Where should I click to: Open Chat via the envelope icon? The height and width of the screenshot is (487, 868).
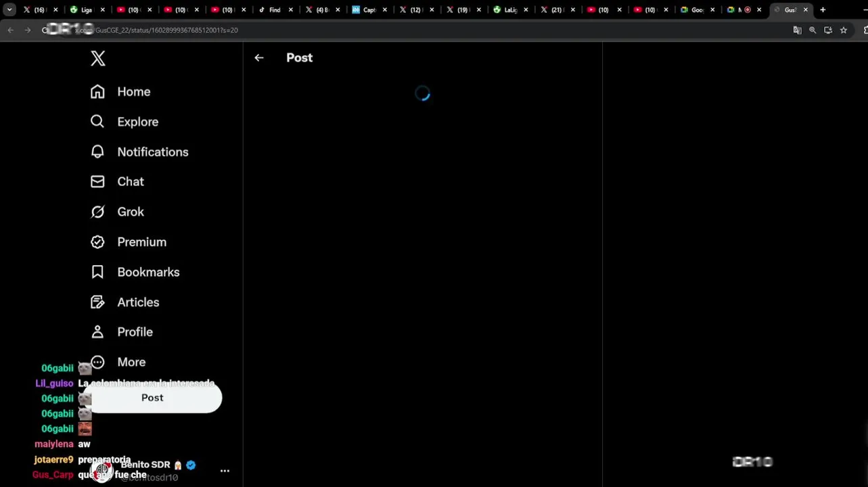point(97,181)
